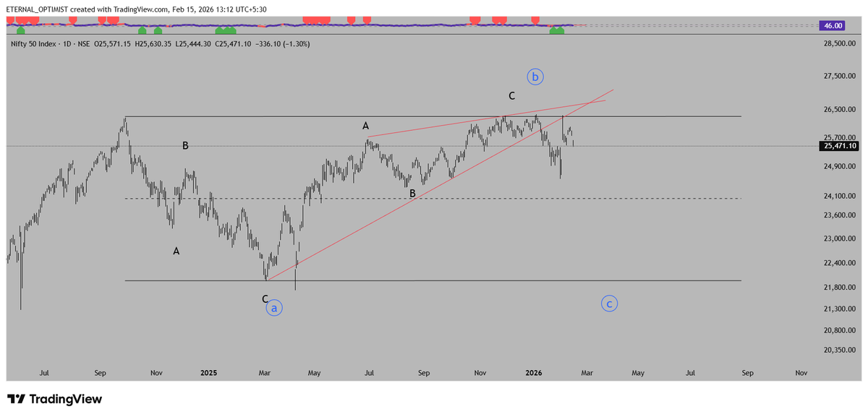Click the 2025 label on time axis
This screenshot has width=868, height=417.
208,374
